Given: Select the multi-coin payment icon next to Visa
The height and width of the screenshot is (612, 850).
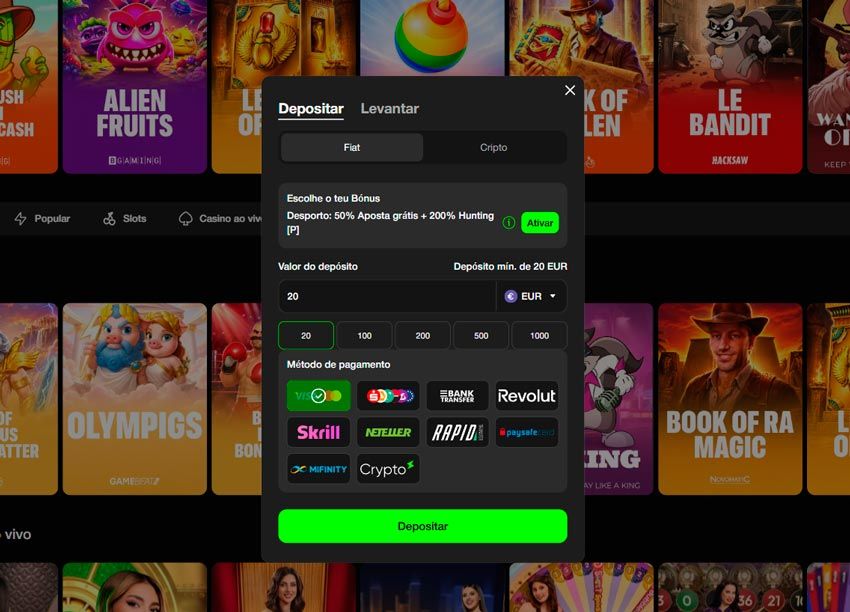Looking at the screenshot, I should click(x=388, y=396).
